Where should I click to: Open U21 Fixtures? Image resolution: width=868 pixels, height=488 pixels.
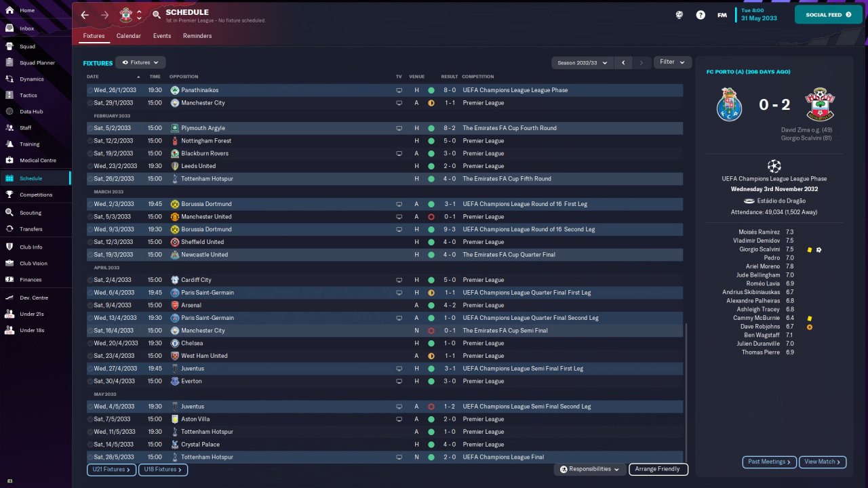coord(111,469)
